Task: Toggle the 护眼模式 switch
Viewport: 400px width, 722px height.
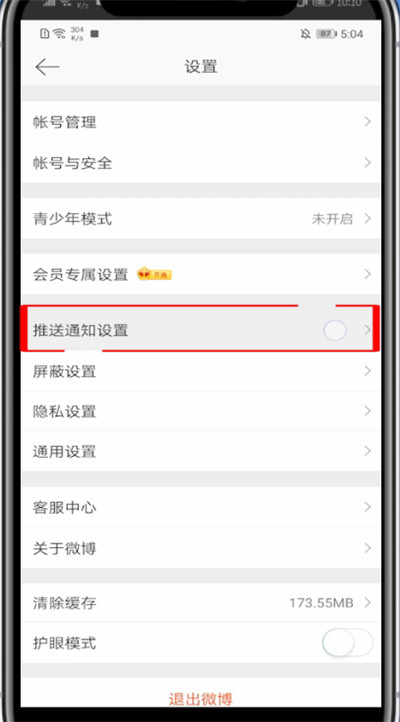Action: pos(348,643)
